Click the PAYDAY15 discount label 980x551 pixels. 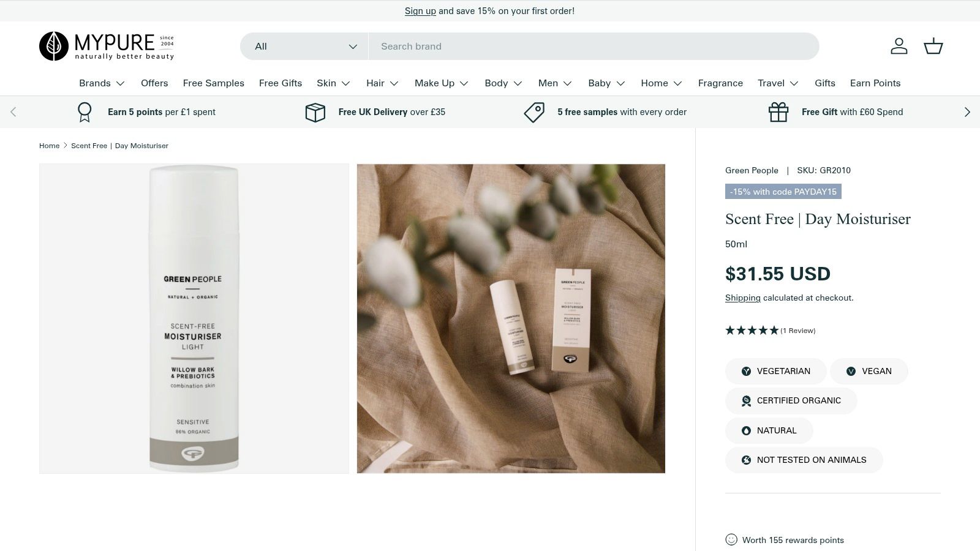[x=783, y=192]
